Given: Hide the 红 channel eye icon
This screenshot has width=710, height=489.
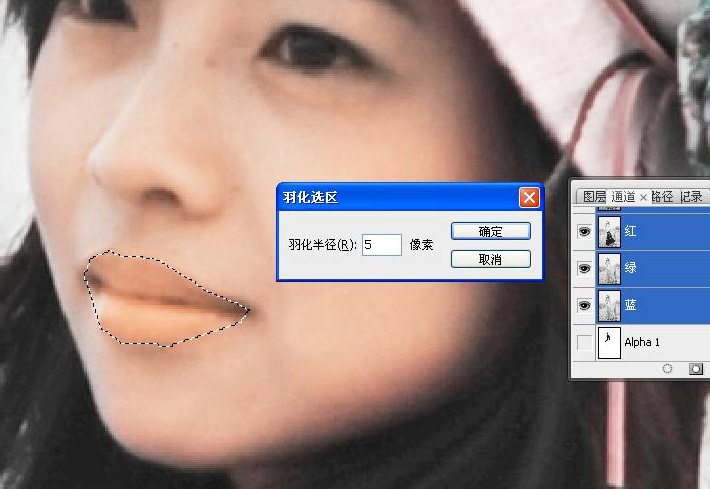Looking at the screenshot, I should click(585, 231).
